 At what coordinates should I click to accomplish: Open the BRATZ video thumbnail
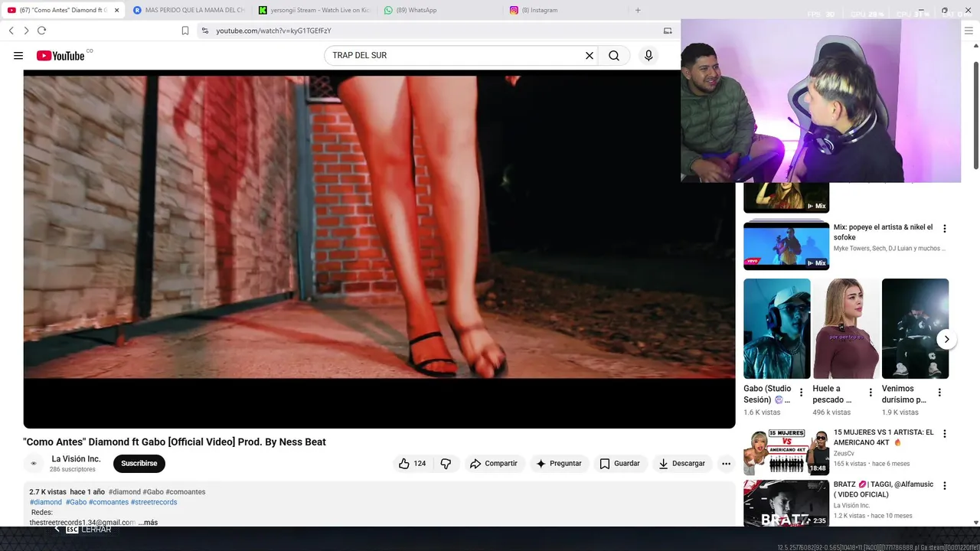coord(786,504)
